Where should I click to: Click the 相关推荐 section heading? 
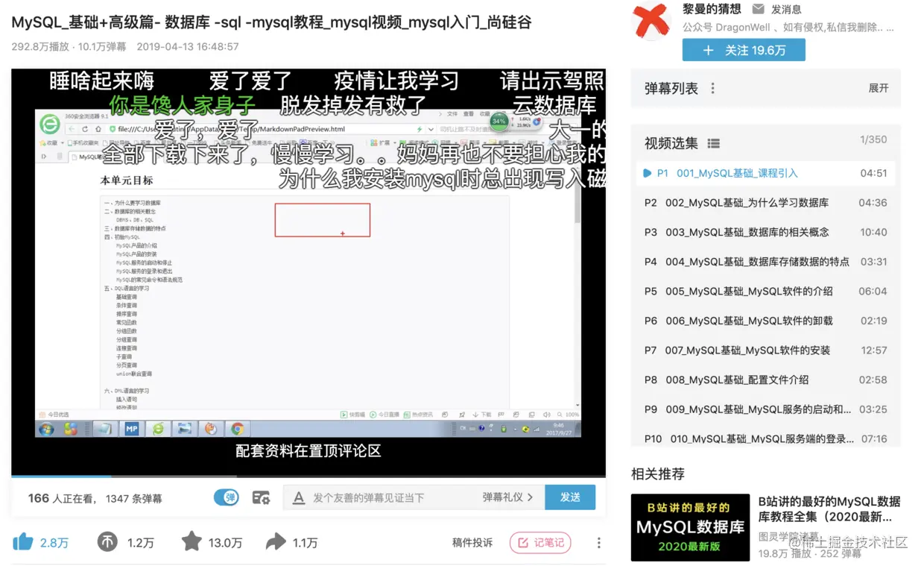tap(658, 474)
